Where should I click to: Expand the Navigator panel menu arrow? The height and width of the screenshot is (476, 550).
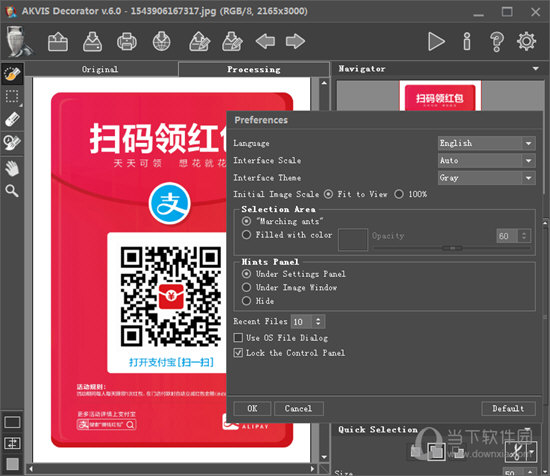tap(536, 68)
